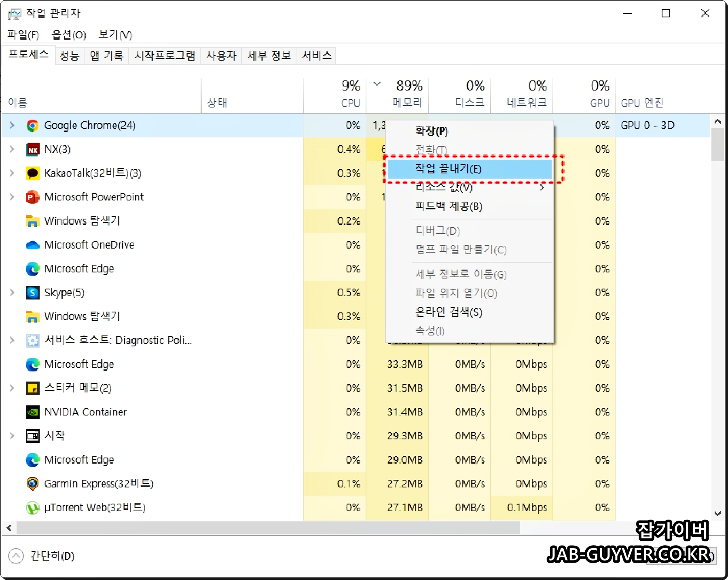Expand the Microsoft PowerPoint process group
The image size is (728, 580).
tap(12, 197)
